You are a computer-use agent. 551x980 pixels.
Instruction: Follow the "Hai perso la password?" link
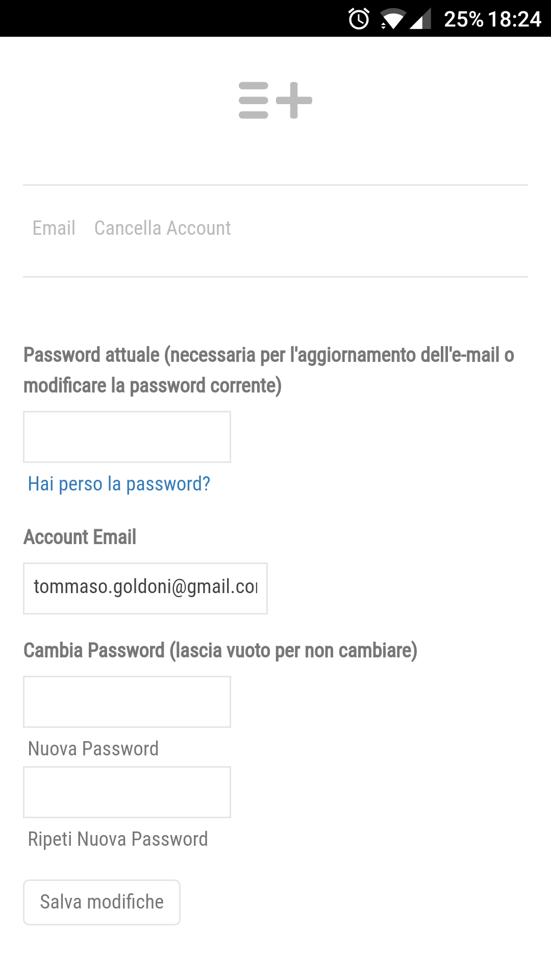(119, 484)
